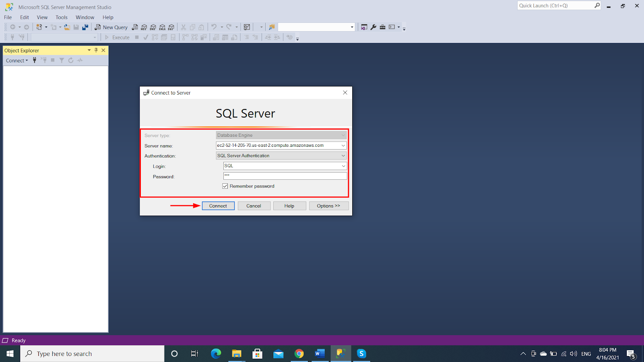The height and width of the screenshot is (362, 644).
Task: Click the Connect Object Explorer plug icon
Action: (35, 60)
